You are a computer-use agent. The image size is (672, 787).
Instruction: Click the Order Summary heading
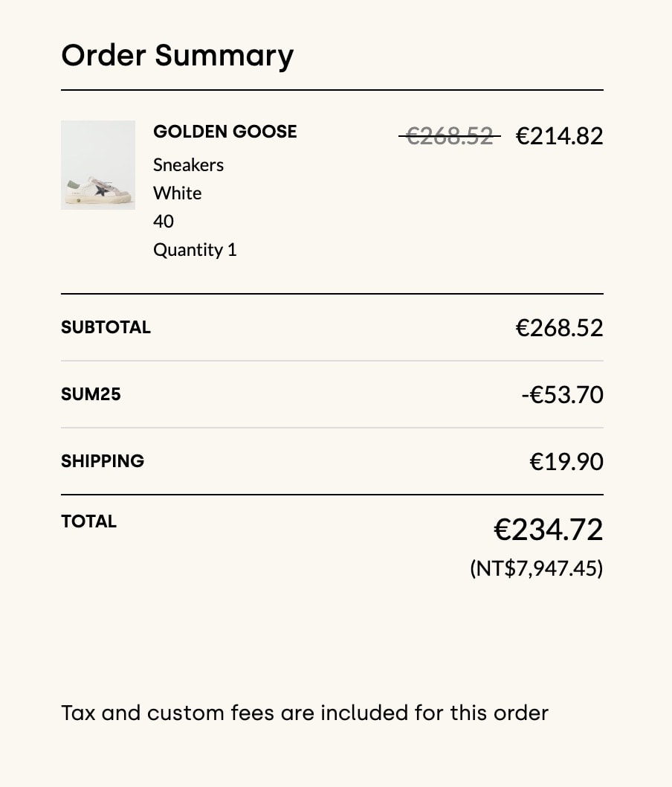click(x=177, y=56)
